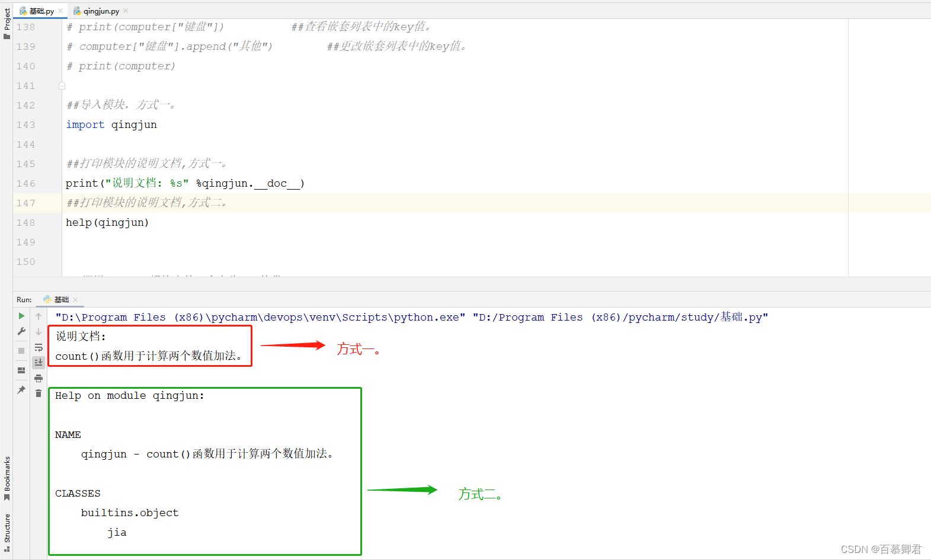Click commented '# print(computer)' on line 140
The width and height of the screenshot is (931, 560).
coord(121,66)
